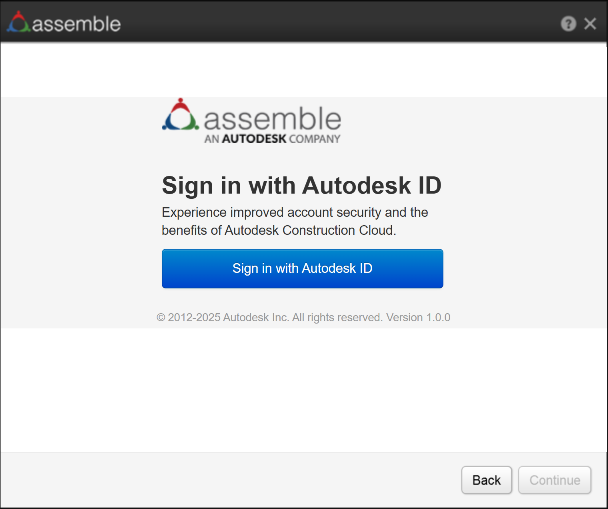Click the "Sign in with Autodesk ID" heading
Viewport: 608px width, 509px height.
[x=301, y=185]
